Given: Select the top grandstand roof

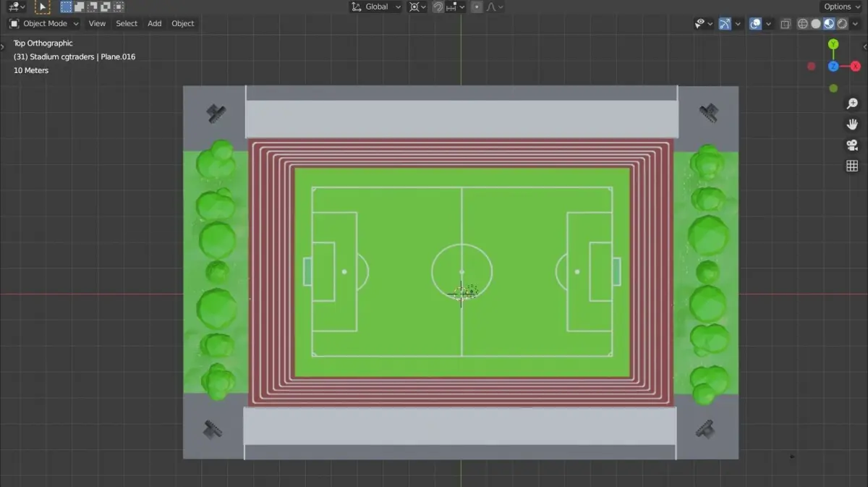Looking at the screenshot, I should point(461,118).
